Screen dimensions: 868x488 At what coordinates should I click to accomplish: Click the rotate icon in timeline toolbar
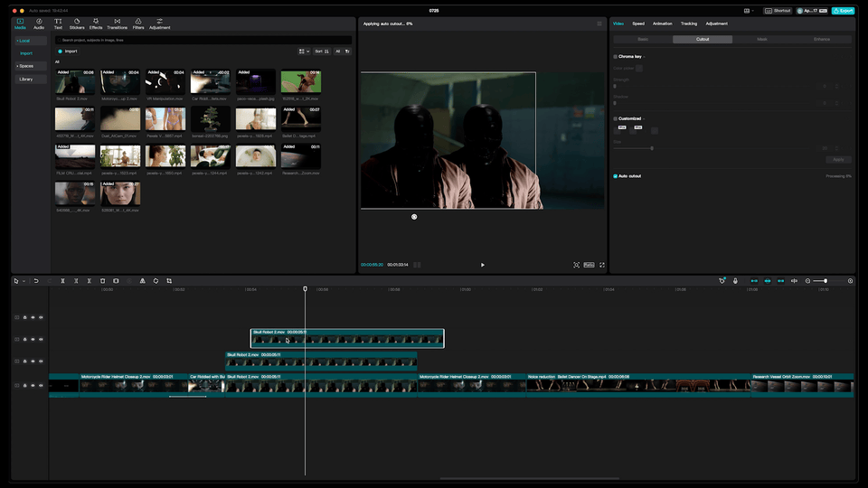156,281
